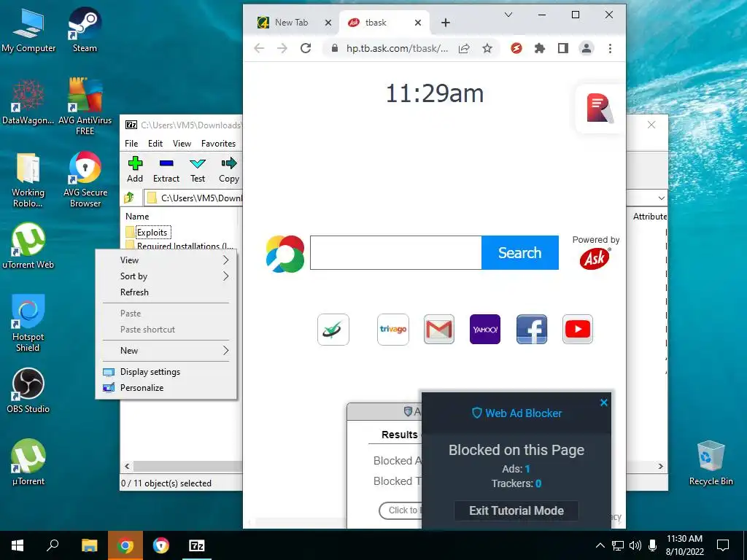Click Test in 7-Zip toolbar
Viewport: 747px width, 560px height.
(198, 169)
